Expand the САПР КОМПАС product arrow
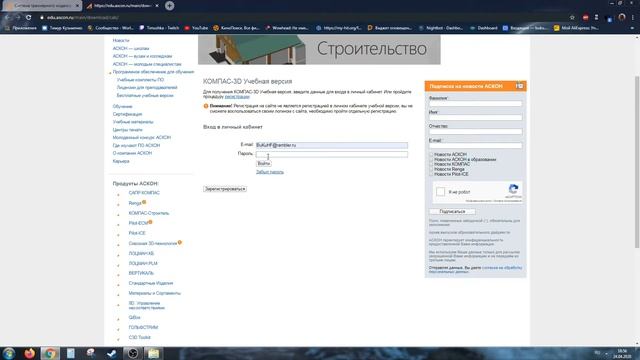The width and height of the screenshot is (640, 360). [x=118, y=195]
